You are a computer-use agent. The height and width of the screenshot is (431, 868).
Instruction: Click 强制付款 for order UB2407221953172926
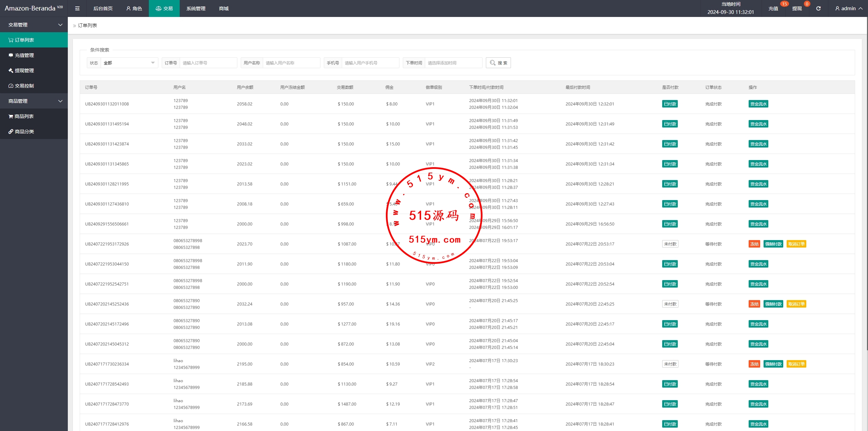point(773,244)
